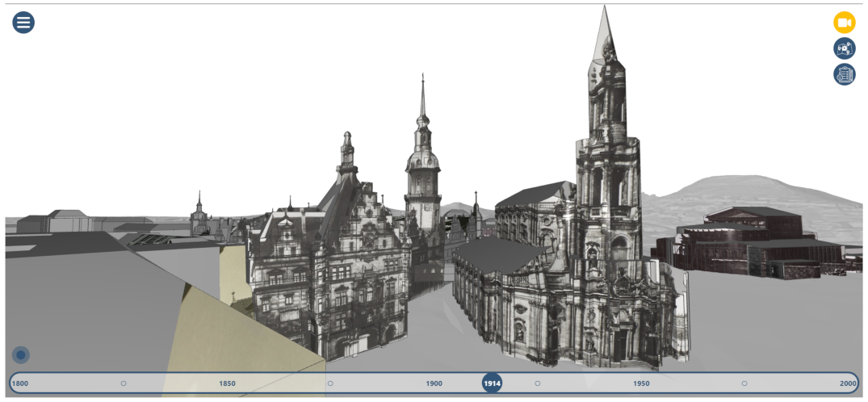The width and height of the screenshot is (868, 402).
Task: Click the 1914 timeline slider handle
Action: coord(492,383)
